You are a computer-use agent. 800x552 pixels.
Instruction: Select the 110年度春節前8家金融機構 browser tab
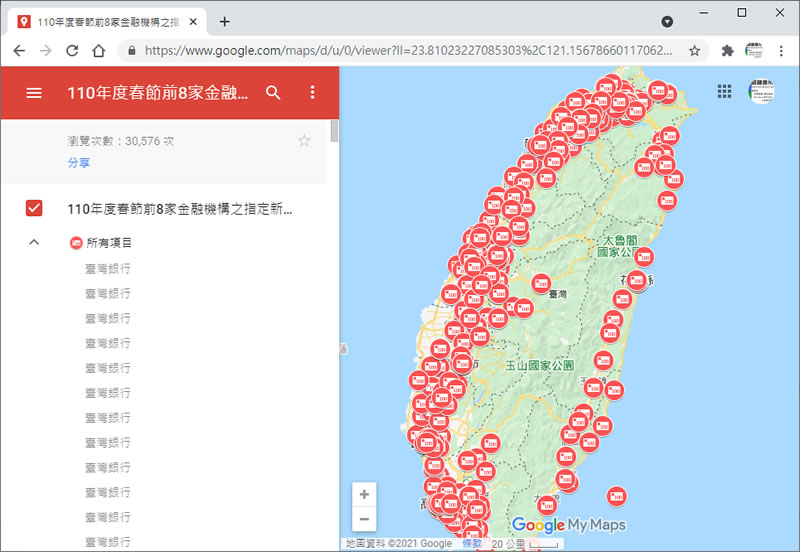click(107, 22)
